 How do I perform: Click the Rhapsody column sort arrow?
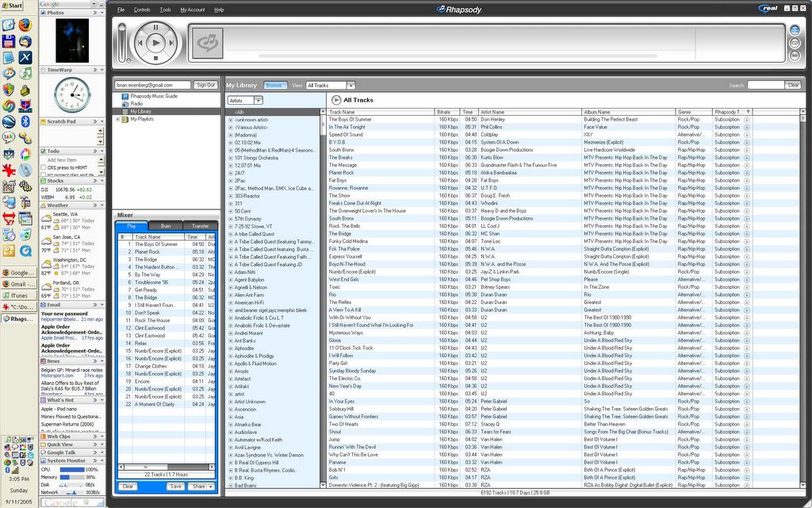pos(749,112)
